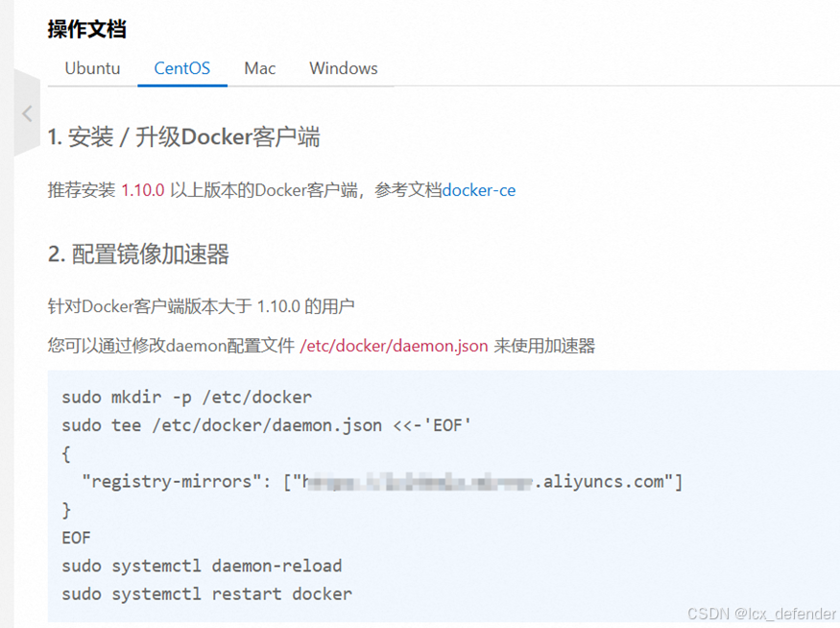This screenshot has width=840, height=628.
Task: Click the blurred mirror URL in the code
Action: point(418,482)
